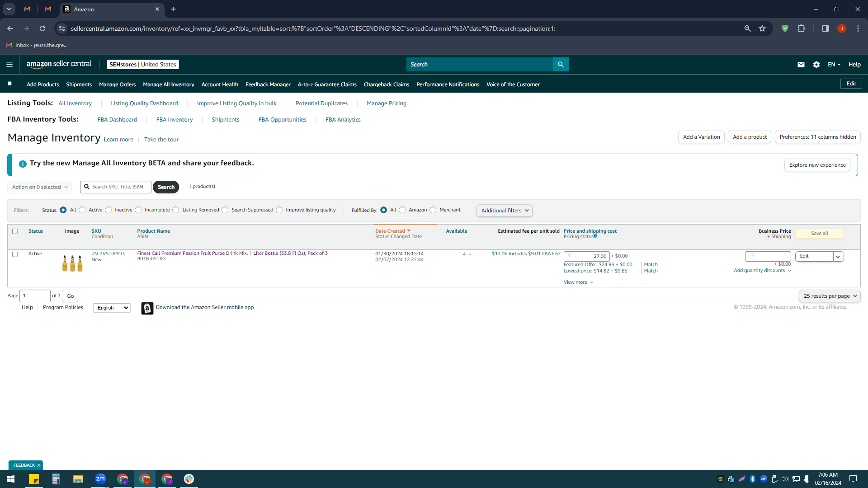Click the Add a Variation button

(702, 137)
